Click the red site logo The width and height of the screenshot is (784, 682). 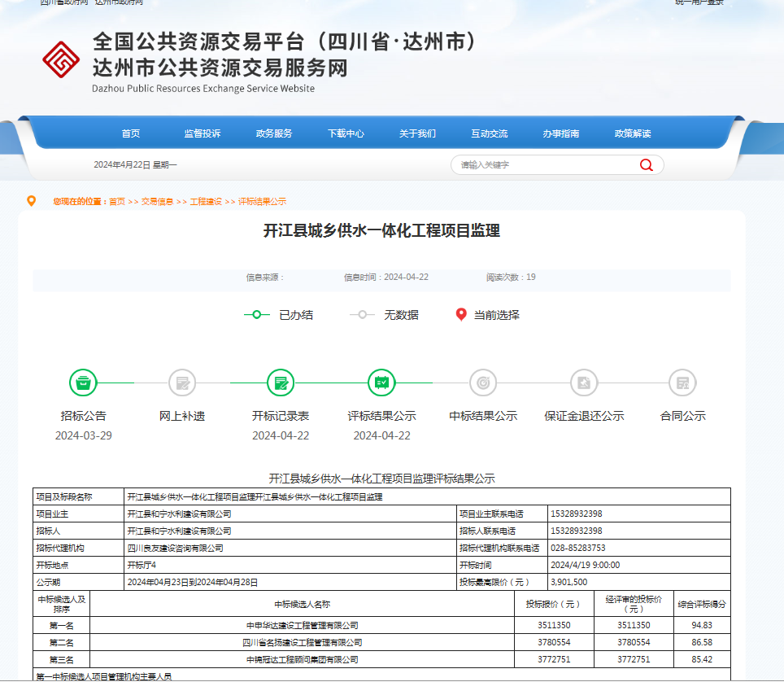[x=61, y=59]
